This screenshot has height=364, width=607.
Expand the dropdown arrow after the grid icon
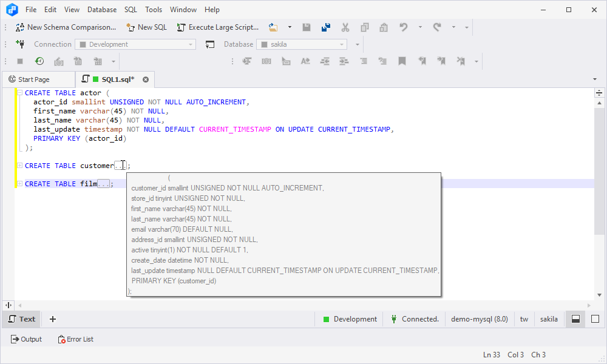click(x=114, y=61)
